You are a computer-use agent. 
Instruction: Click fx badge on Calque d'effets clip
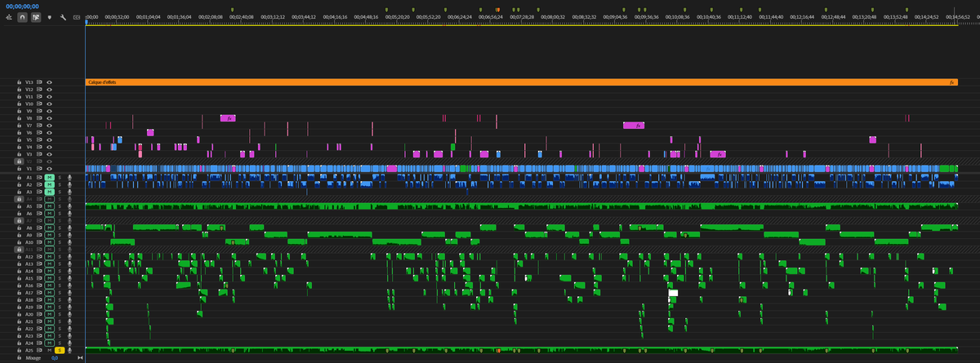click(x=952, y=82)
